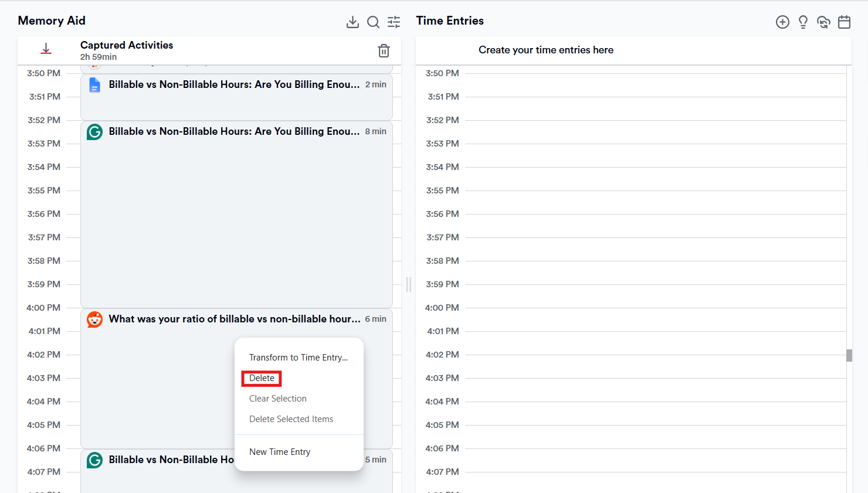Add a new time entry with plus icon
This screenshot has height=493, width=868.
(782, 22)
